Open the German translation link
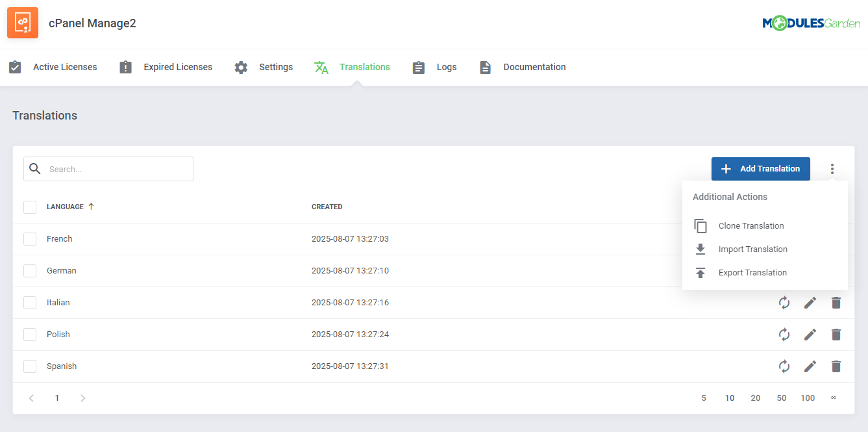 coord(61,270)
